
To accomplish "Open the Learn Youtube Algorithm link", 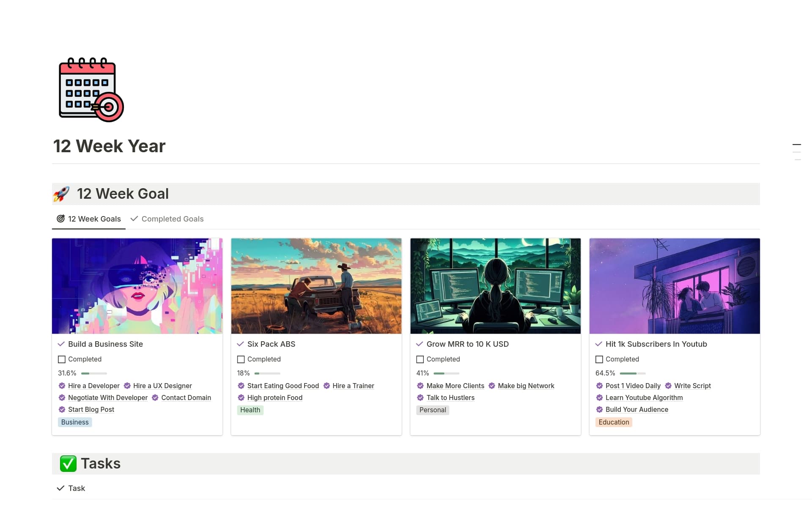I will [644, 397].
